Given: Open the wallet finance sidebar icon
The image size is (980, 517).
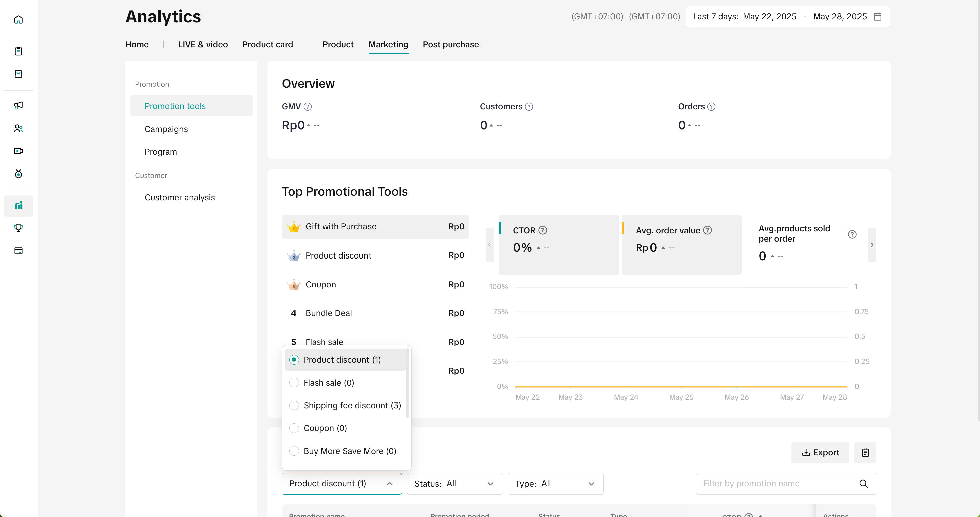Looking at the screenshot, I should click(18, 251).
